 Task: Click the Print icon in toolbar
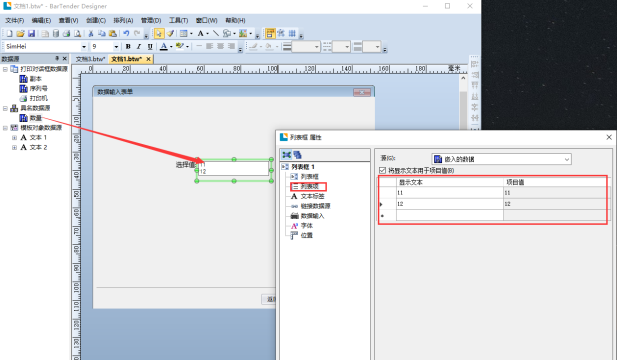67,33
